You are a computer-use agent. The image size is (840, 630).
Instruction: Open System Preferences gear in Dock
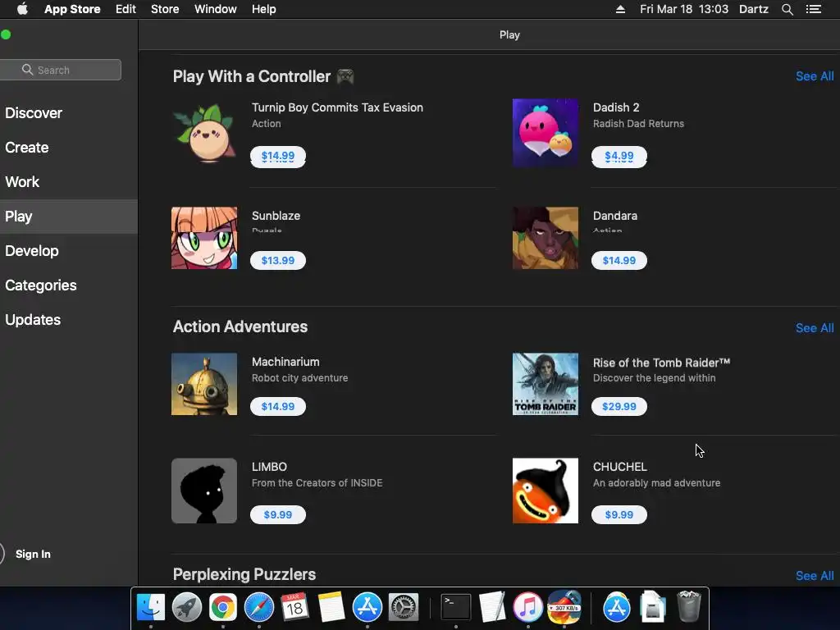point(404,608)
